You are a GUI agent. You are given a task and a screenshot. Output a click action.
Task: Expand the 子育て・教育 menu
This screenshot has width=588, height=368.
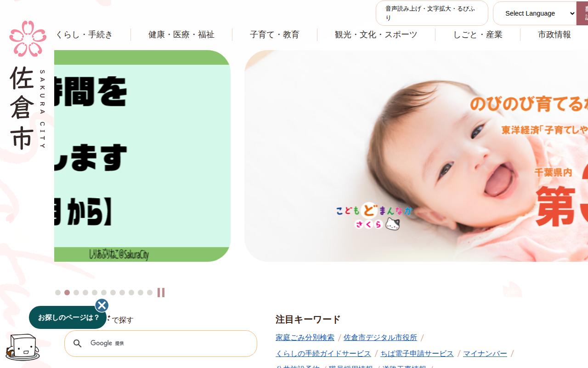pos(275,34)
